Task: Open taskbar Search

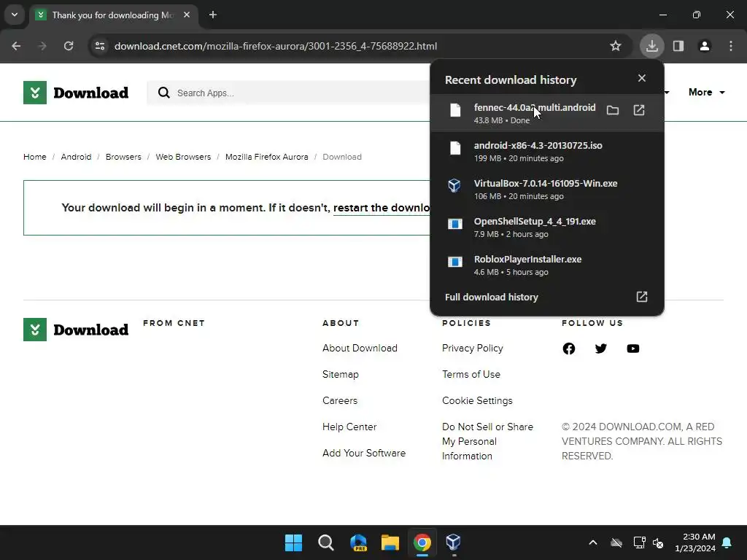Action: tap(326, 542)
